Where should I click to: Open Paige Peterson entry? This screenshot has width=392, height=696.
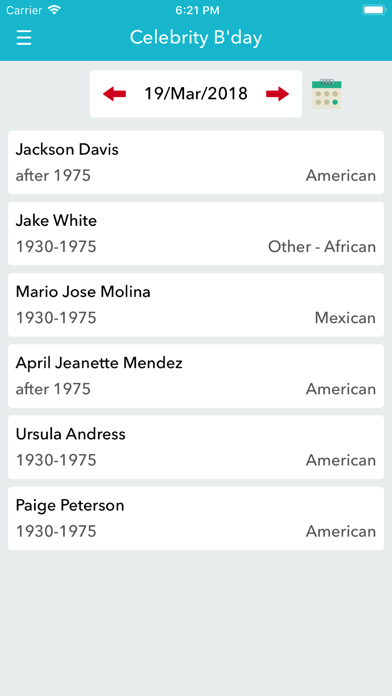[x=196, y=518]
